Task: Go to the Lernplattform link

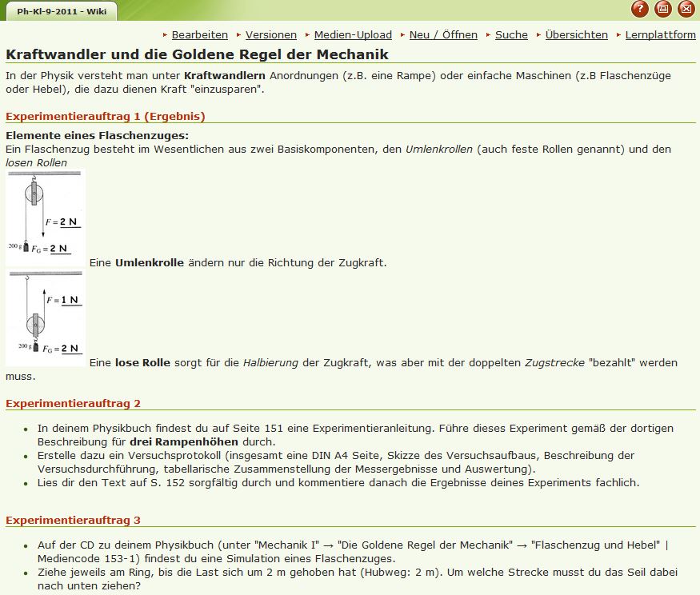Action: [x=661, y=35]
